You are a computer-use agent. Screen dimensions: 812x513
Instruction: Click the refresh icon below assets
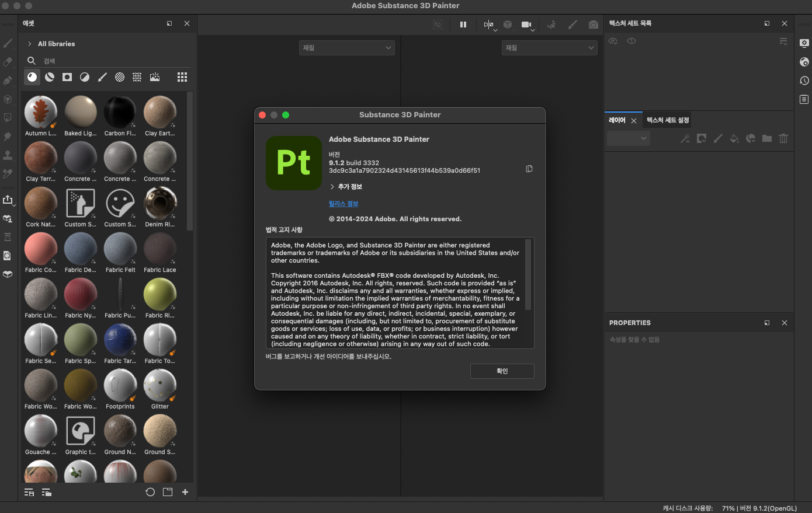point(150,492)
